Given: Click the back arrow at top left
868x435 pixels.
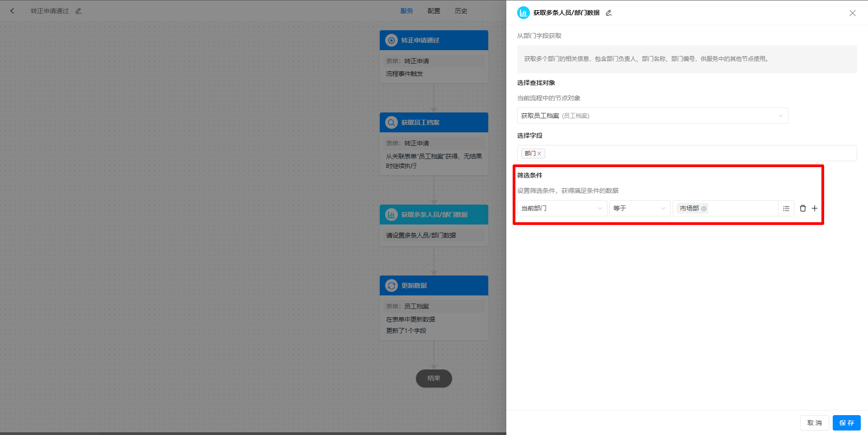Looking at the screenshot, I should 12,10.
